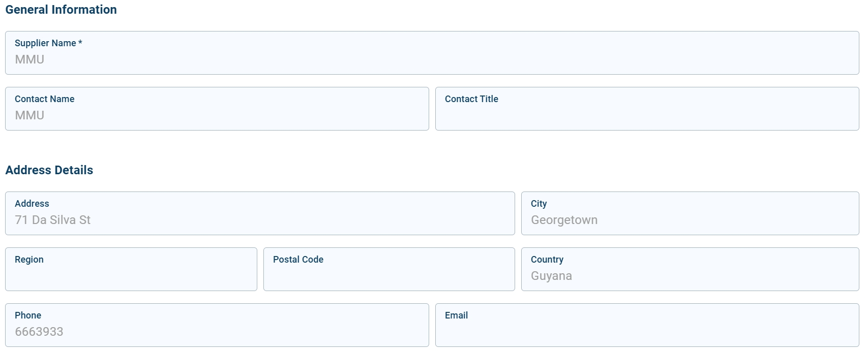Click the Supplier Name input field

[432, 59]
